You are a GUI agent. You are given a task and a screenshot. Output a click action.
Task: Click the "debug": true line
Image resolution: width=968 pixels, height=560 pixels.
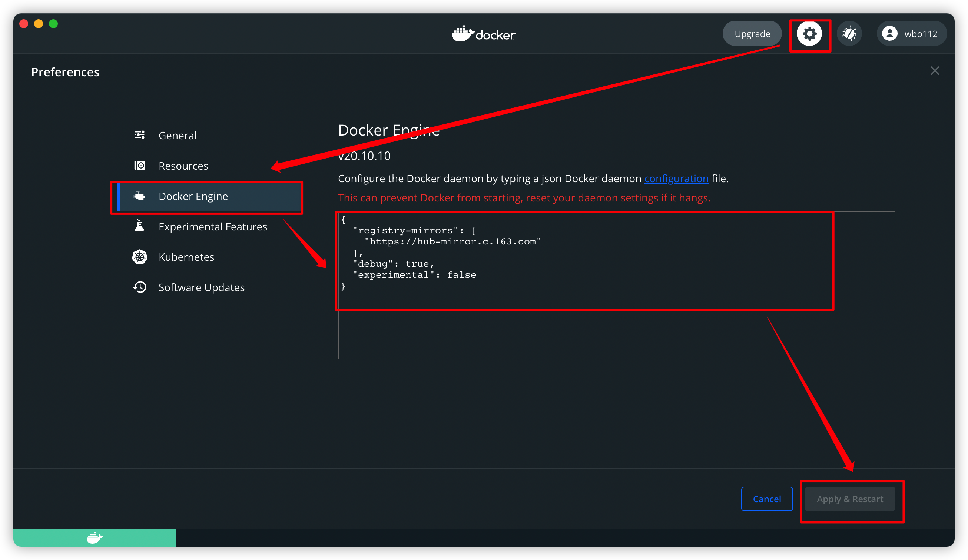393,264
